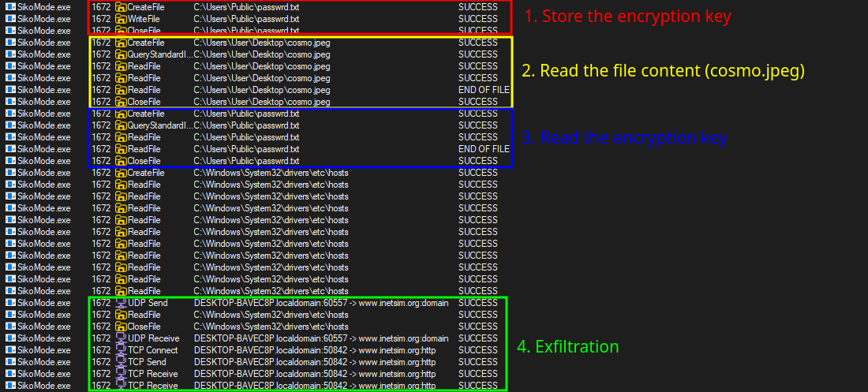This screenshot has height=392, width=868.
Task: Click the SikoMode.exe process icon in the TCP Connect row
Action: pos(10,350)
